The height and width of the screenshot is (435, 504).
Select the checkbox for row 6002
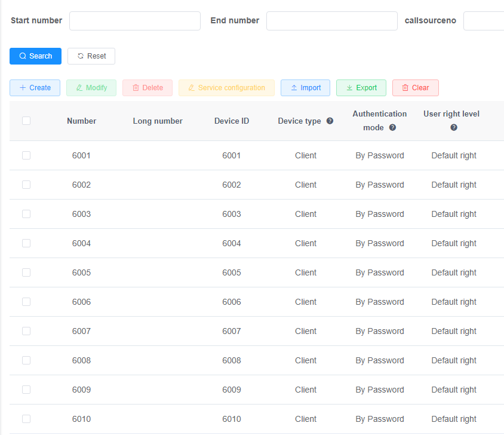click(x=26, y=185)
